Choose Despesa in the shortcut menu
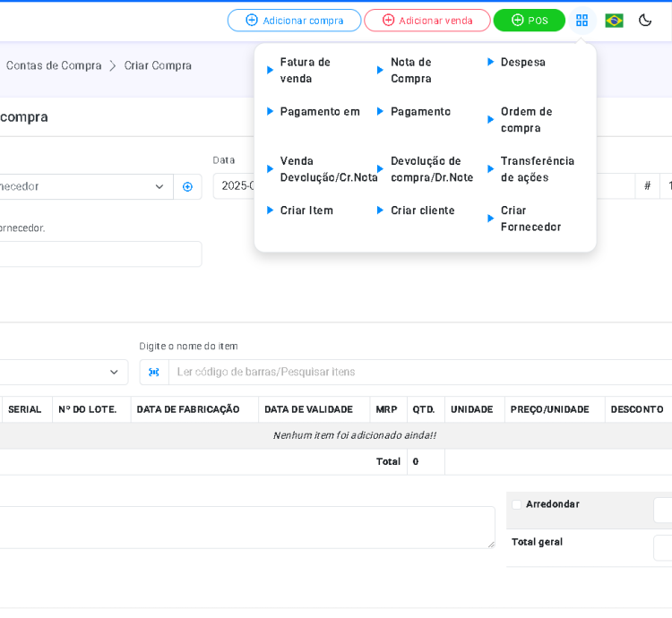The height and width of the screenshot is (618, 672). 522,62
